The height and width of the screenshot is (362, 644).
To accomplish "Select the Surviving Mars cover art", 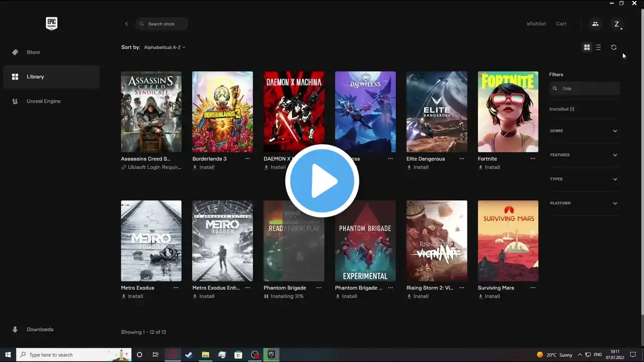I will pos(508,241).
